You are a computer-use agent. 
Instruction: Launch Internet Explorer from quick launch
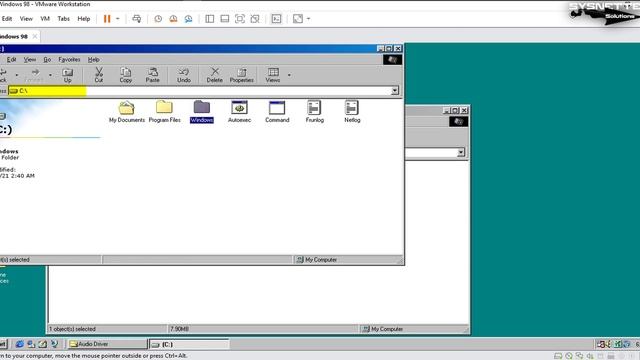click(x=20, y=344)
